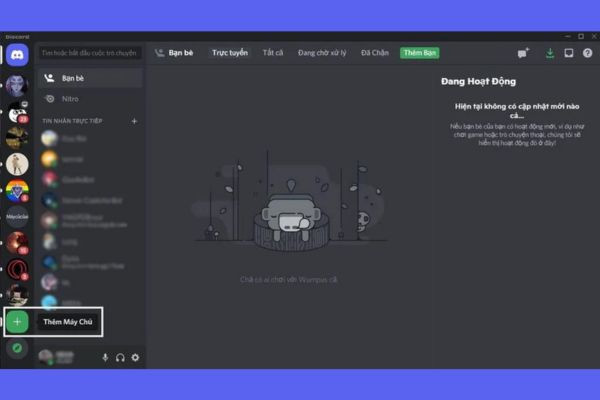Open the rainbow pride shield server
600x400 pixels.
click(17, 191)
